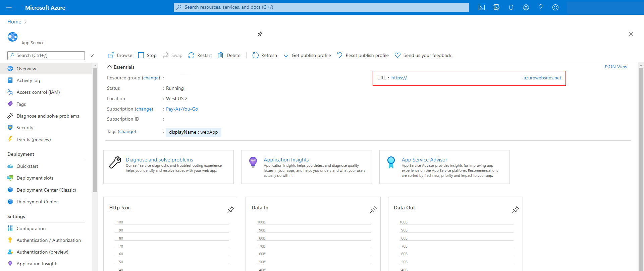Download the publish profile
This screenshot has height=271, width=644.
coord(307,55)
